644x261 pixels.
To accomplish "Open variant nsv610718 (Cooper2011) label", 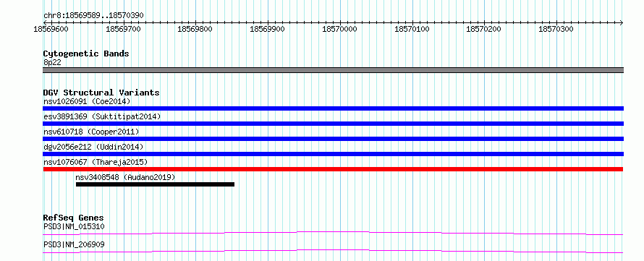I will coord(91,132).
